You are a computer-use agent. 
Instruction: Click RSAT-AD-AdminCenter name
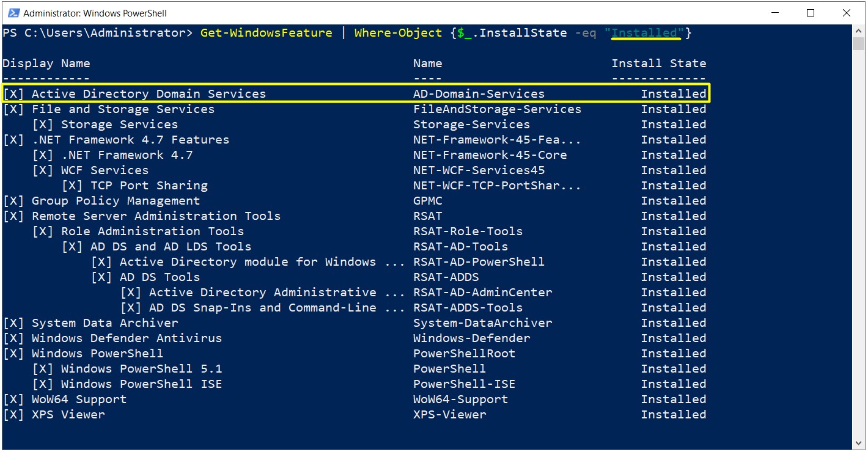tap(483, 293)
